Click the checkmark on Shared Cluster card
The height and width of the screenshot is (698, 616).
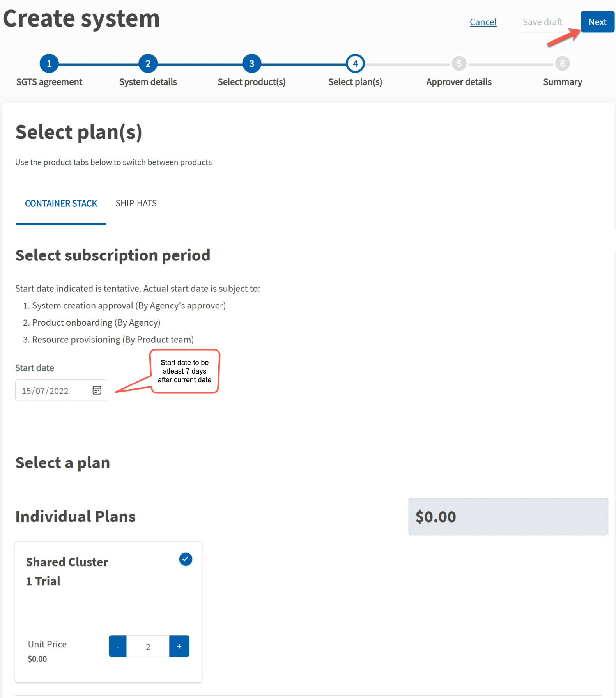point(186,559)
